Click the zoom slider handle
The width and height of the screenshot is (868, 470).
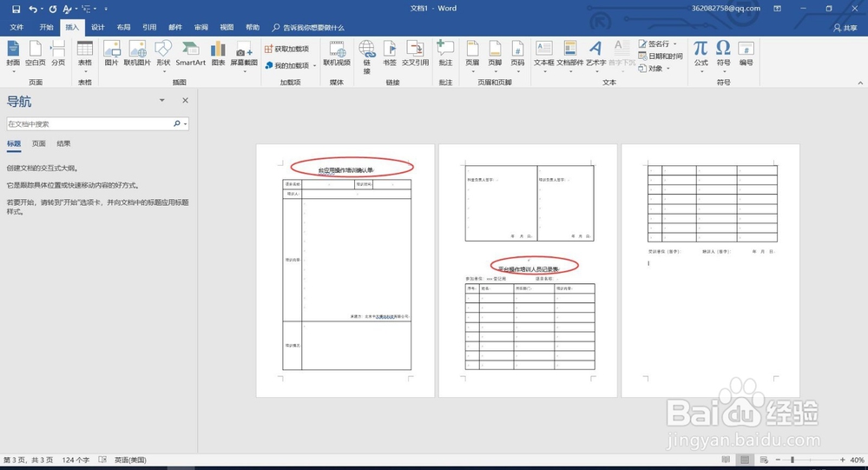pos(792,460)
